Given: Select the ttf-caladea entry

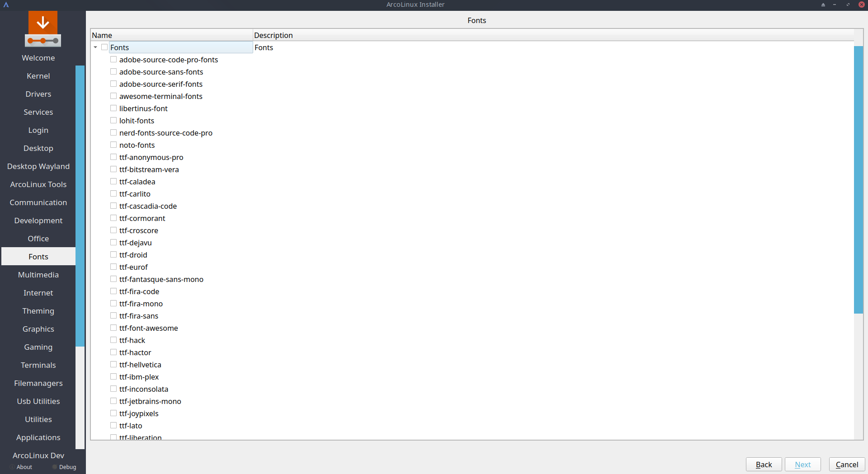Looking at the screenshot, I should [x=137, y=182].
